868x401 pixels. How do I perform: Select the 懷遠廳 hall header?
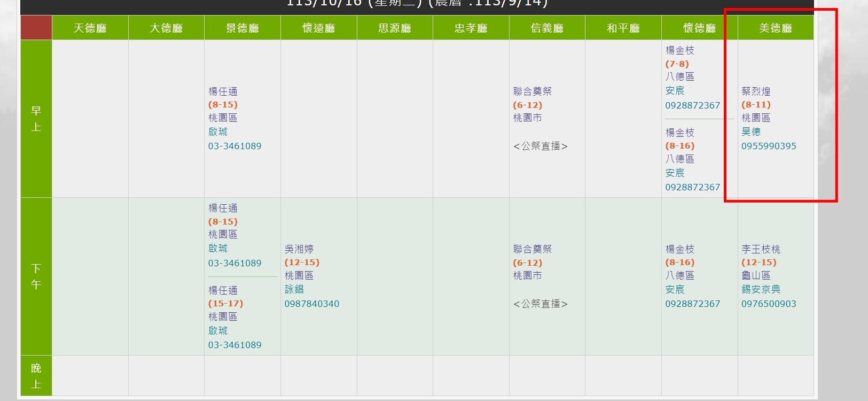coord(318,28)
